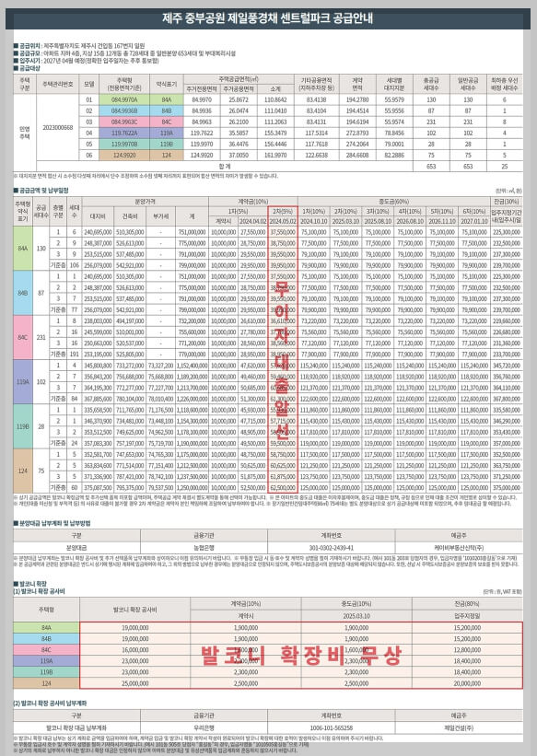Click the 219,660,000 balance cell
The width and height of the screenshot is (537, 756).
[506, 321]
